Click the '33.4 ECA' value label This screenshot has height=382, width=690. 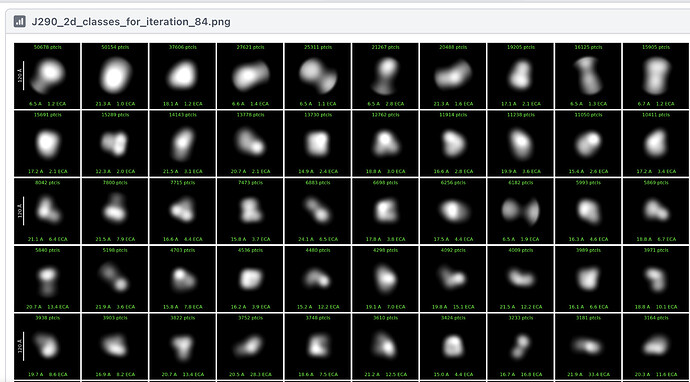599,374
